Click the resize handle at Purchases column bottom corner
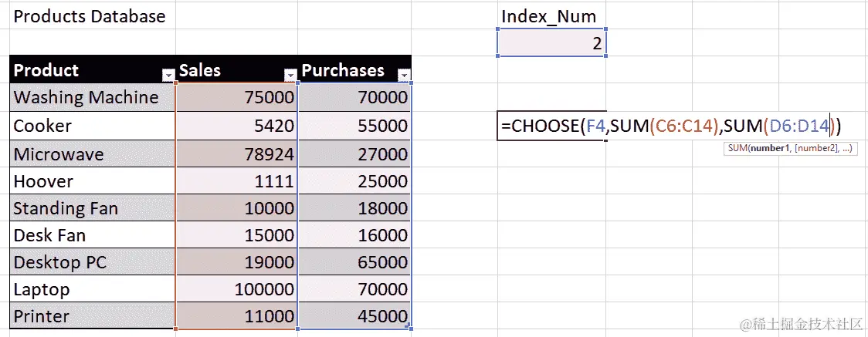Viewport: 868px width, 337px height. click(x=411, y=329)
